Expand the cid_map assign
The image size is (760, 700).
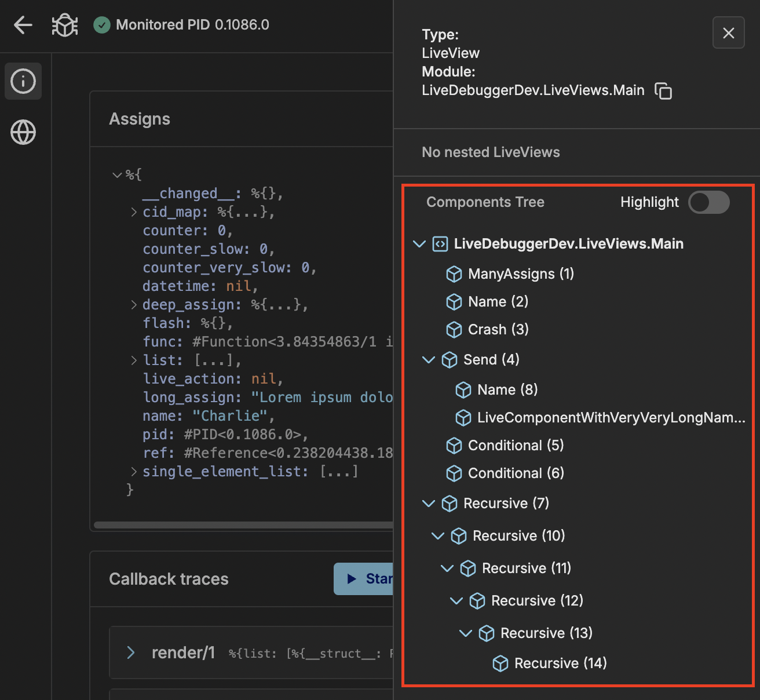point(134,212)
